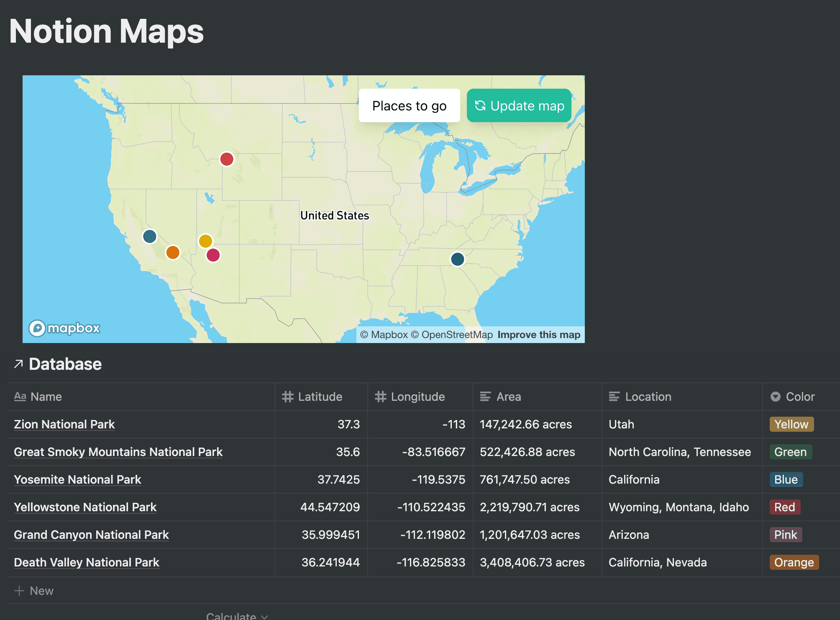
Task: Click the 44.547209 latitude cell
Action: [x=321, y=507]
